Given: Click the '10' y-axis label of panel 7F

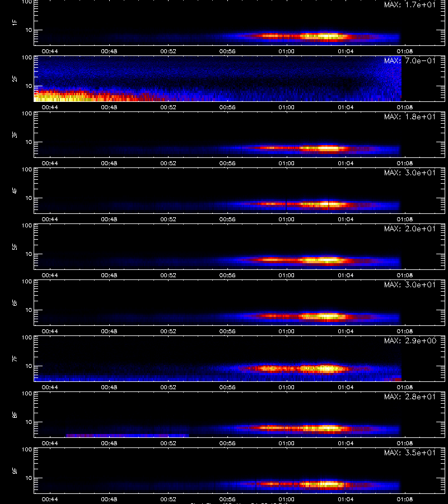Looking at the screenshot, I should pyautogui.click(x=29, y=366).
